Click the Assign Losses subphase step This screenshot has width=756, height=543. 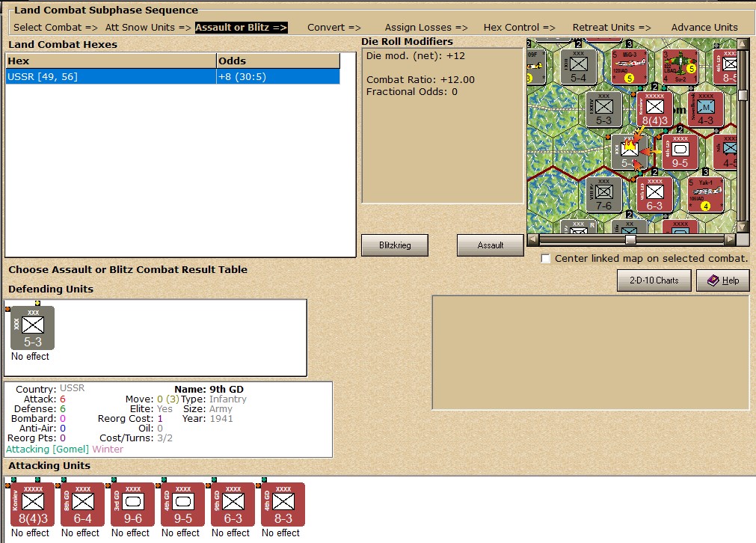click(x=426, y=28)
